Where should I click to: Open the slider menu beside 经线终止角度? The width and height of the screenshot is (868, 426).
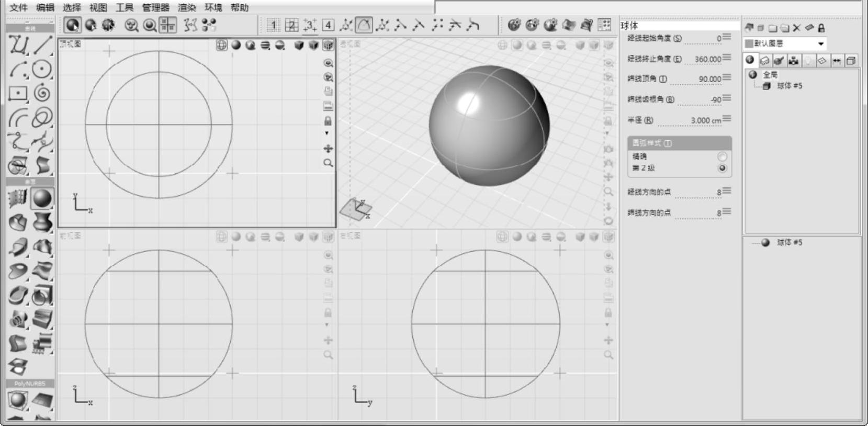[727, 58]
